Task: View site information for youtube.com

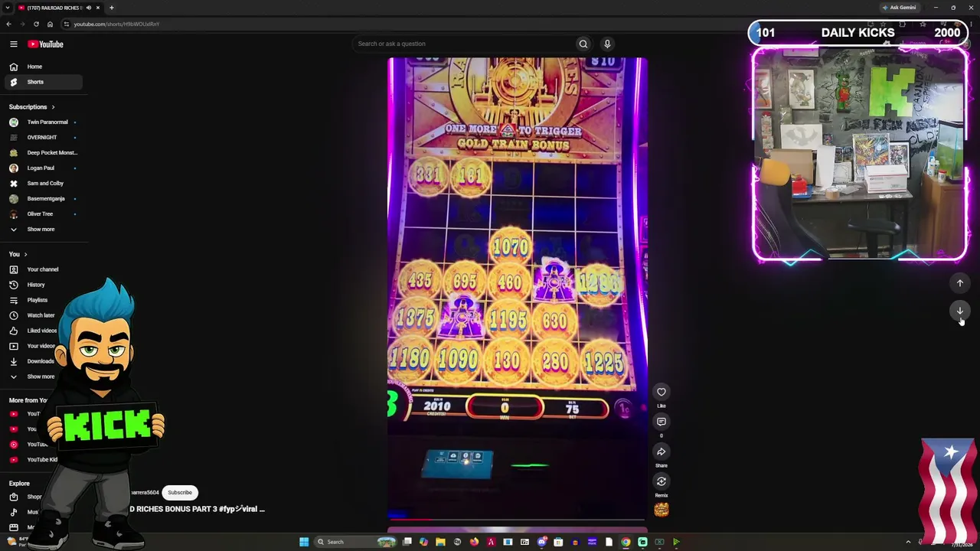Action: coord(67,24)
